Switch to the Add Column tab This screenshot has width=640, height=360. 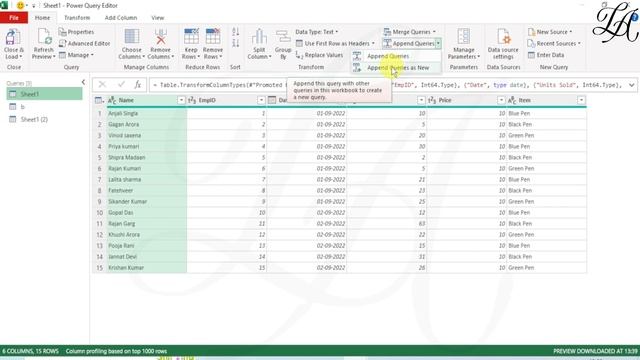coord(121,18)
